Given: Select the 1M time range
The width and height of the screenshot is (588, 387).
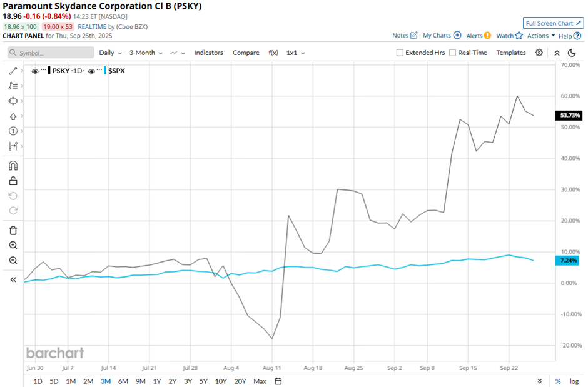Looking at the screenshot, I should coord(71,381).
